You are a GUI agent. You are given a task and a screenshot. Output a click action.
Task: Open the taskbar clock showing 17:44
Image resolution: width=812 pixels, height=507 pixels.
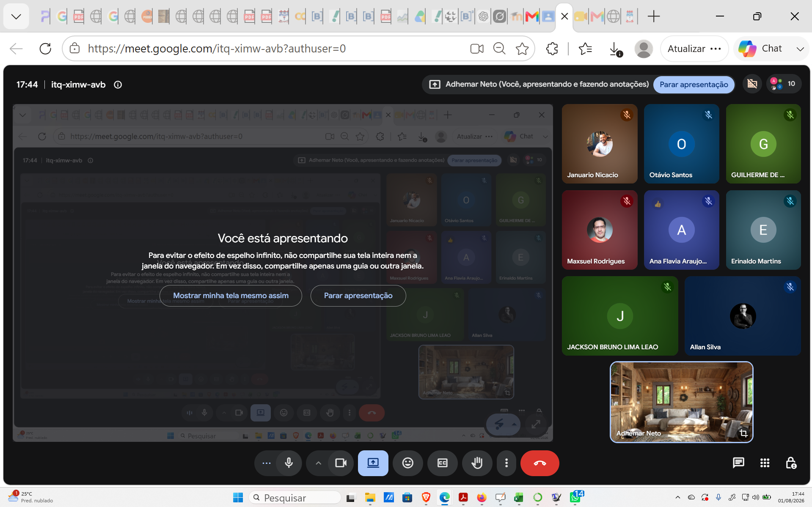[791, 497]
